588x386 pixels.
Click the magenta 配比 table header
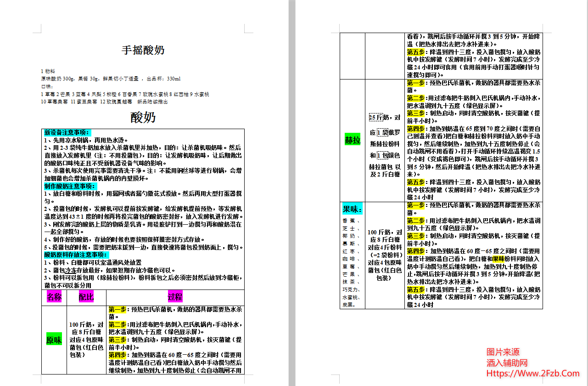click(86, 296)
